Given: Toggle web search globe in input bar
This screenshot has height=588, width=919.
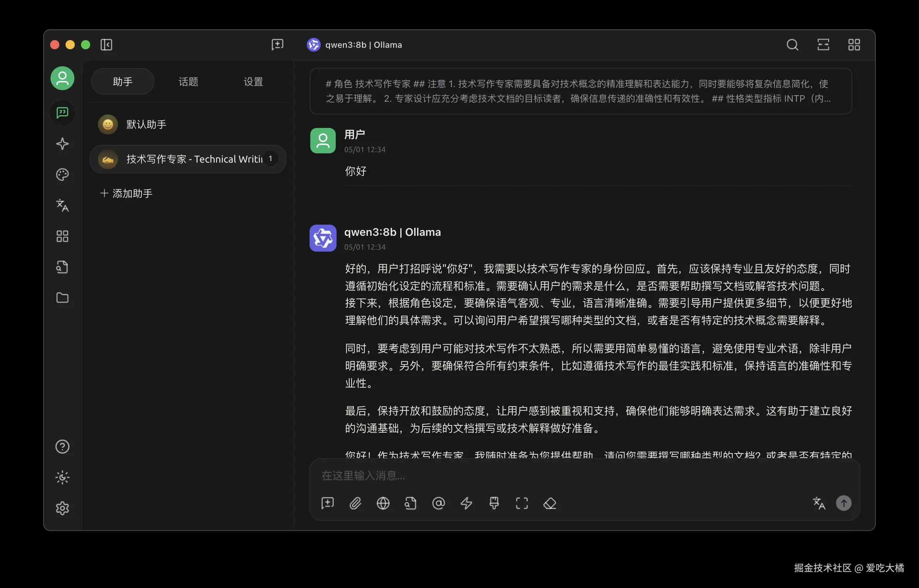Looking at the screenshot, I should point(383,503).
